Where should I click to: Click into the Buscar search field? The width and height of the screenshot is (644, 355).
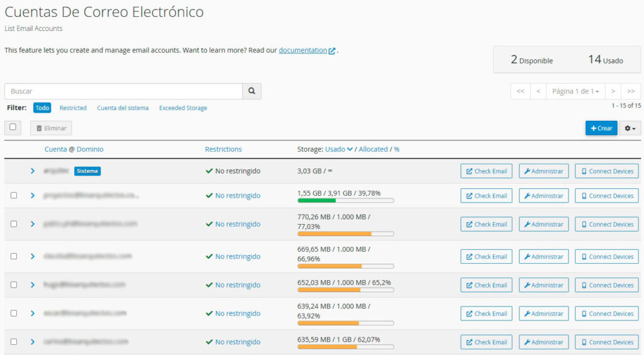pos(123,91)
